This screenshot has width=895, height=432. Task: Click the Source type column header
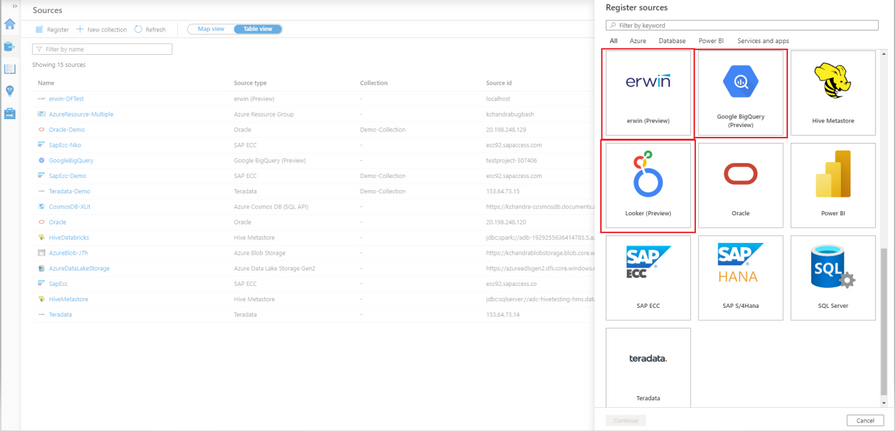250,83
